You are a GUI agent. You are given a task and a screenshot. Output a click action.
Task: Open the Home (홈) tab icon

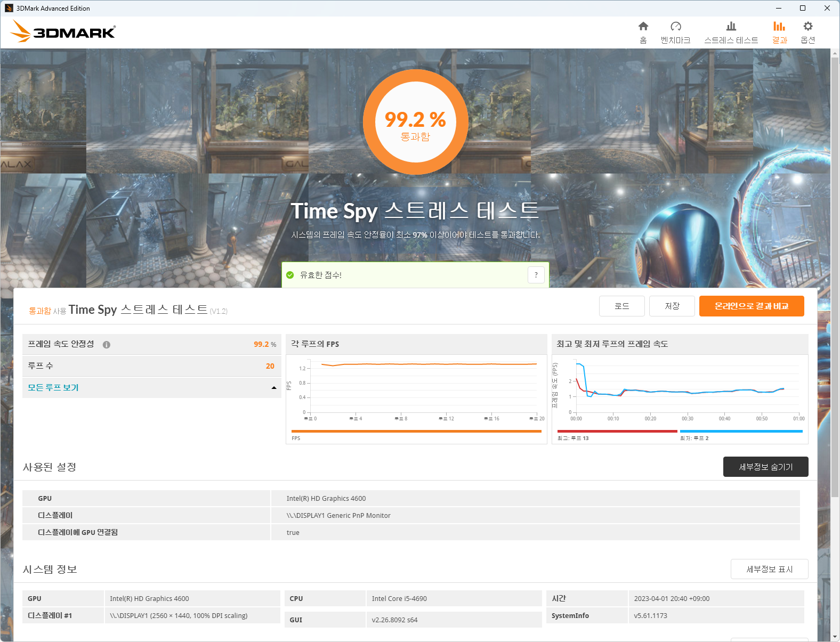tap(643, 26)
